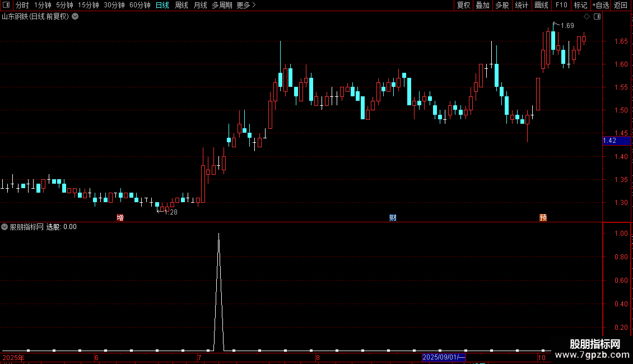633x364 pixels.
Task: Open 多周期 multi-period view
Action: [x=222, y=5]
